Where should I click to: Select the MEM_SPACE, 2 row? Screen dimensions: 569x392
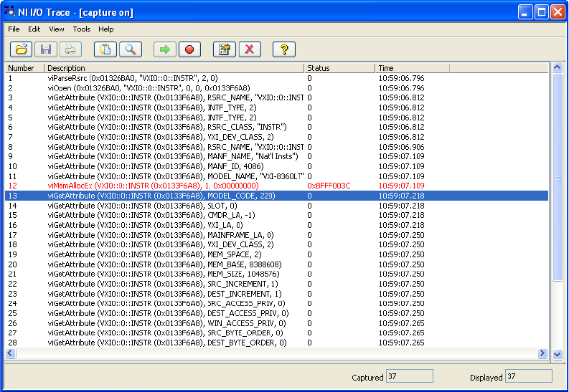(276, 254)
